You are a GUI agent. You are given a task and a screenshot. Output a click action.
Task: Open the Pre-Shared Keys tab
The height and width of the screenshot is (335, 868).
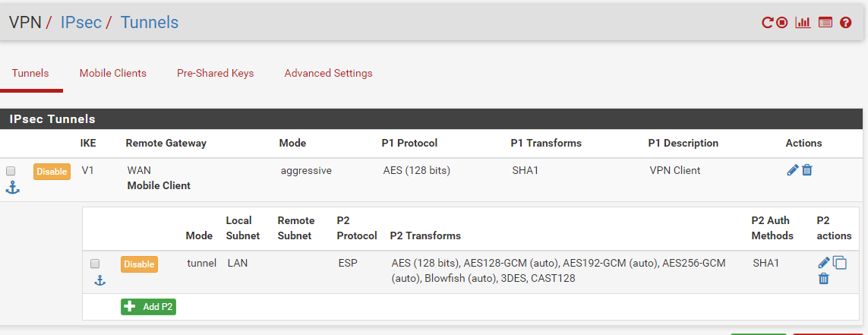click(216, 73)
